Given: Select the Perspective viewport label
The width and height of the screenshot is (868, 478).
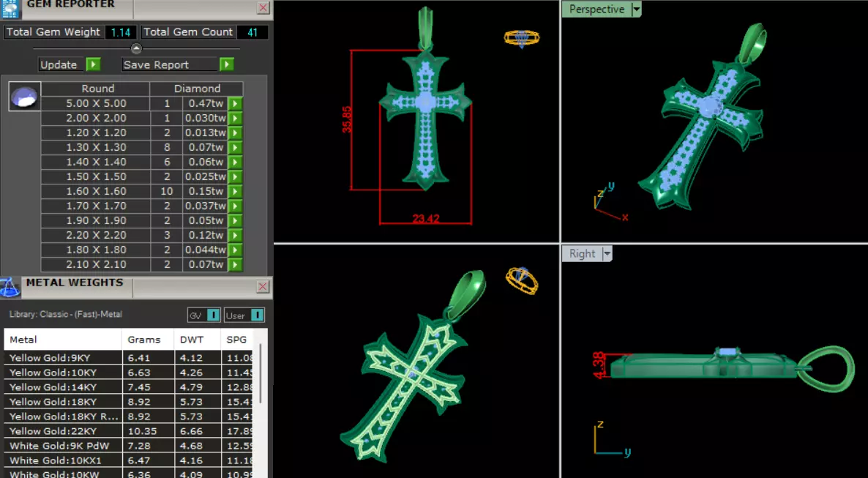Looking at the screenshot, I should tap(596, 10).
